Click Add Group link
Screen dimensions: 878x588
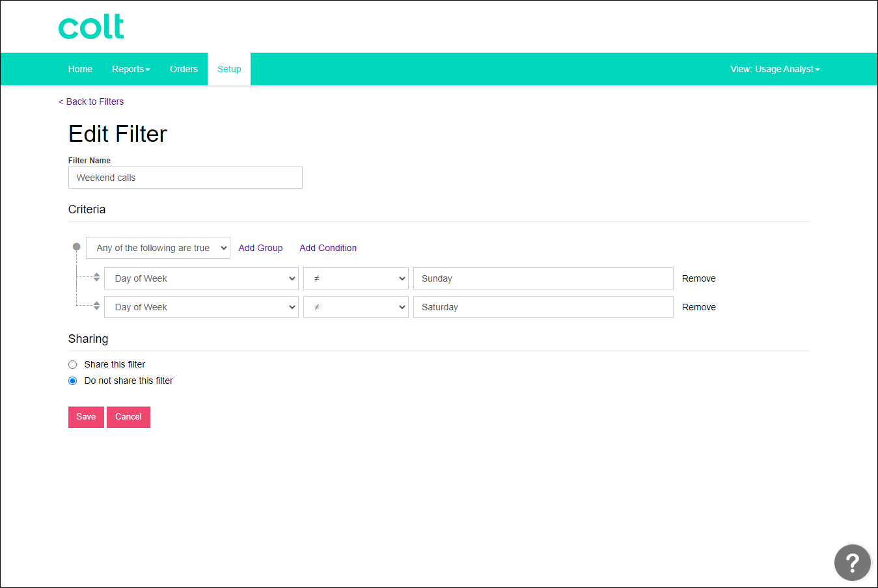260,248
